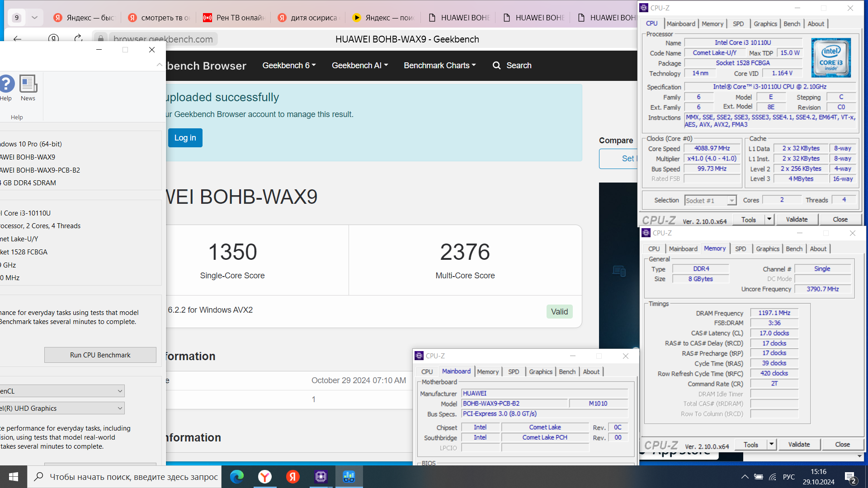Image resolution: width=868 pixels, height=488 pixels.
Task: Click Tools button in top CPU-Z window
Action: (x=749, y=220)
